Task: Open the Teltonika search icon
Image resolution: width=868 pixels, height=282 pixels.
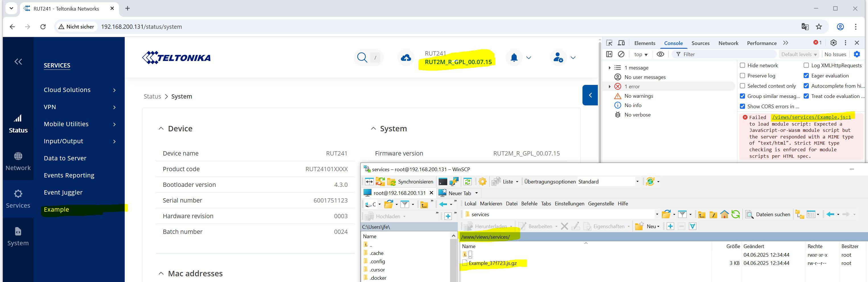Action: pos(362,58)
